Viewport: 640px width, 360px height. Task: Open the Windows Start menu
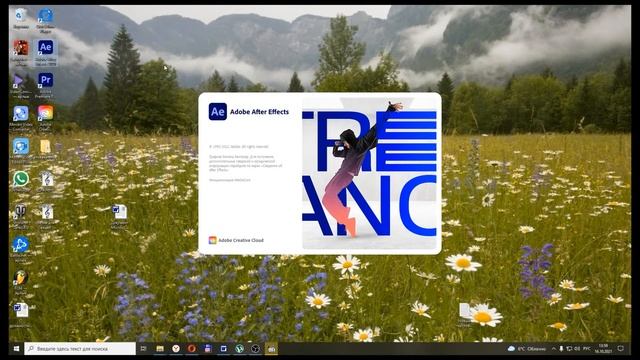click(x=16, y=349)
